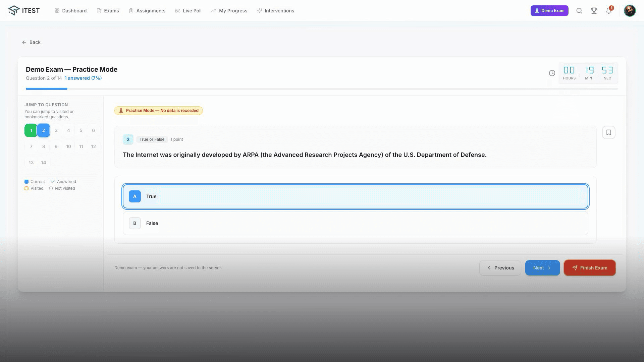Open the user profile avatar

(630, 11)
